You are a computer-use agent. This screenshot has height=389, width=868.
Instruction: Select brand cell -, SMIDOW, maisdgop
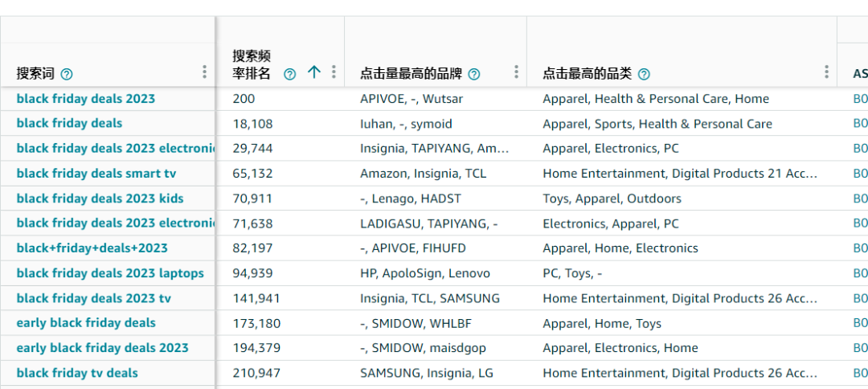pos(423,348)
